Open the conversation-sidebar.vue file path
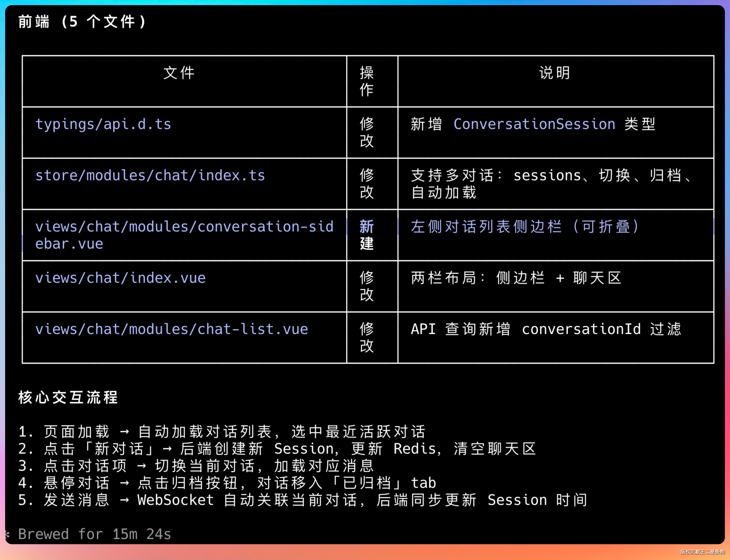Image resolution: width=730 pixels, height=560 pixels. (x=184, y=227)
